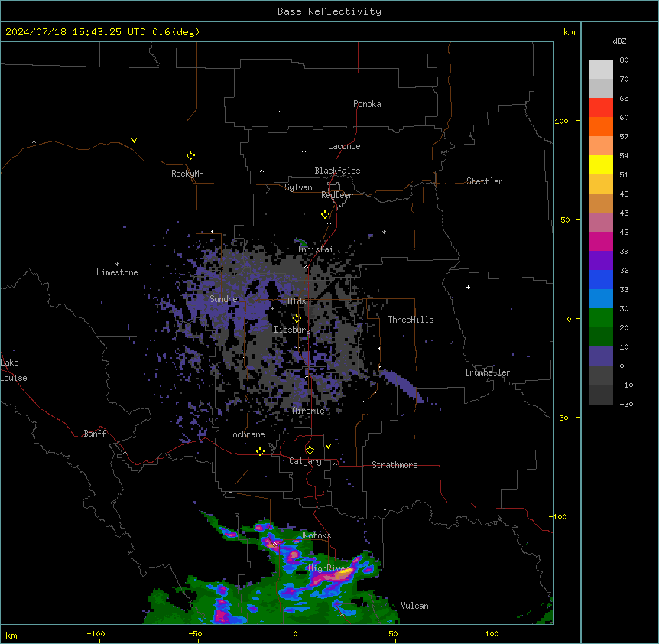Click the 80 value on the dBZ legend
This screenshot has height=644, width=659.
pyautogui.click(x=624, y=60)
